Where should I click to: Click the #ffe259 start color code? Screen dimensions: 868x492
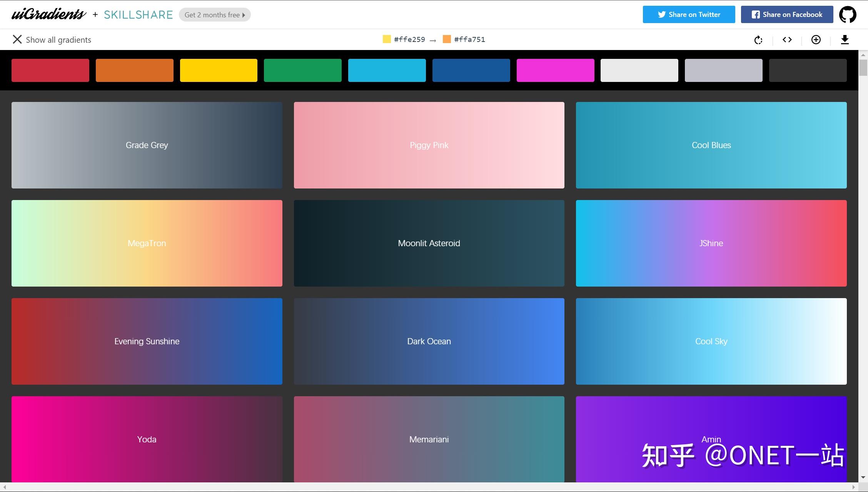click(409, 40)
